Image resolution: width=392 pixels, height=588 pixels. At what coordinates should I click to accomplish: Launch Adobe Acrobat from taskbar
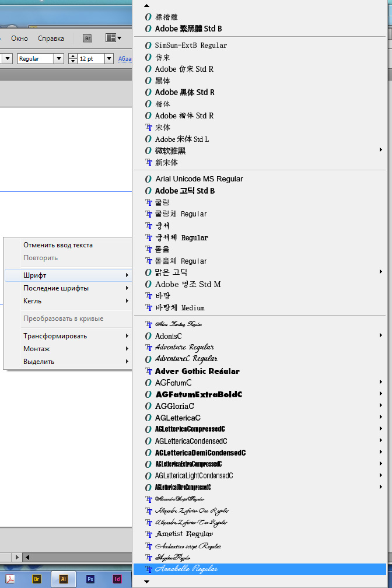click(10, 579)
